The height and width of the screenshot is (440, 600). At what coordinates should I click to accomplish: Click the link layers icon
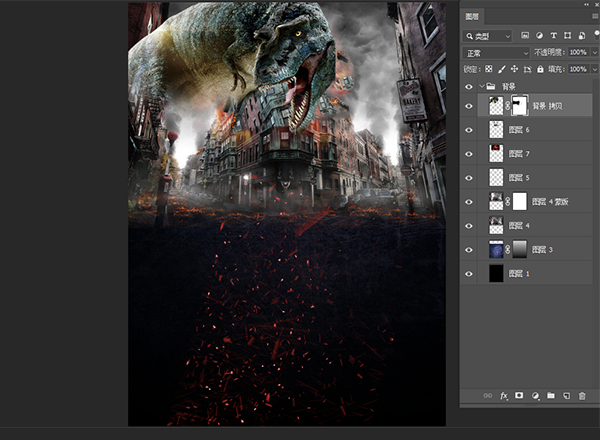coord(488,396)
